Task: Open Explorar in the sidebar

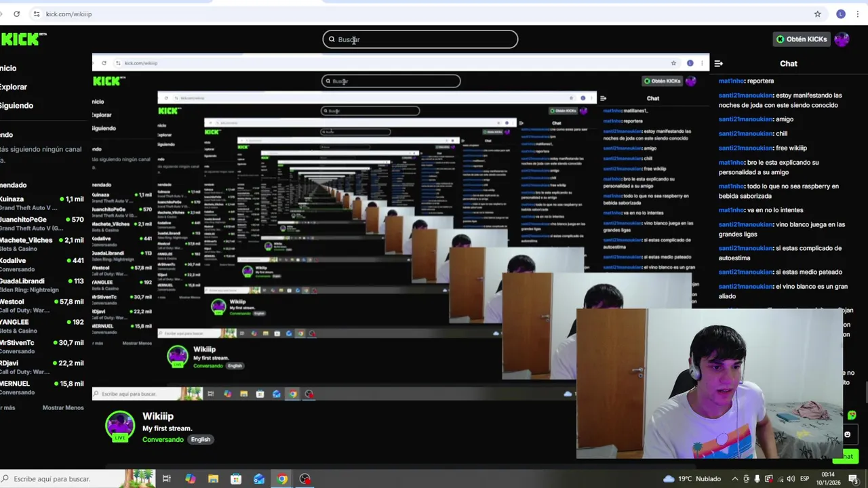Action: pyautogui.click(x=14, y=87)
